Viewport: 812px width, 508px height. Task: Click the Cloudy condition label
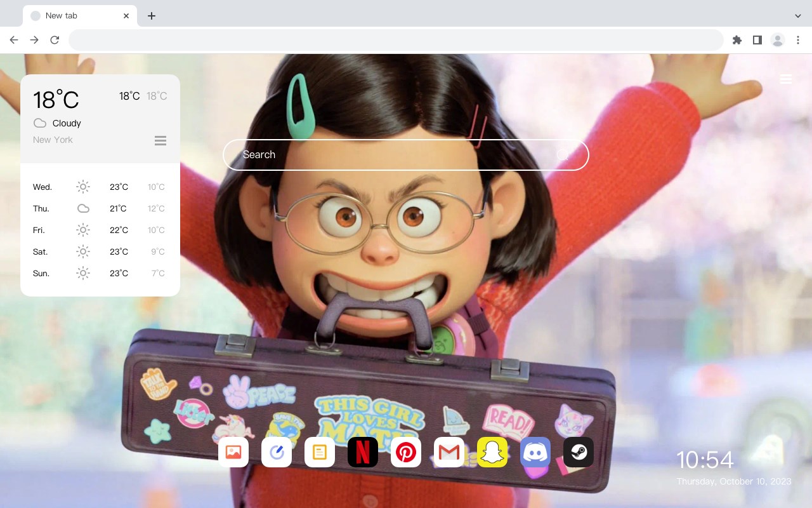[67, 123]
